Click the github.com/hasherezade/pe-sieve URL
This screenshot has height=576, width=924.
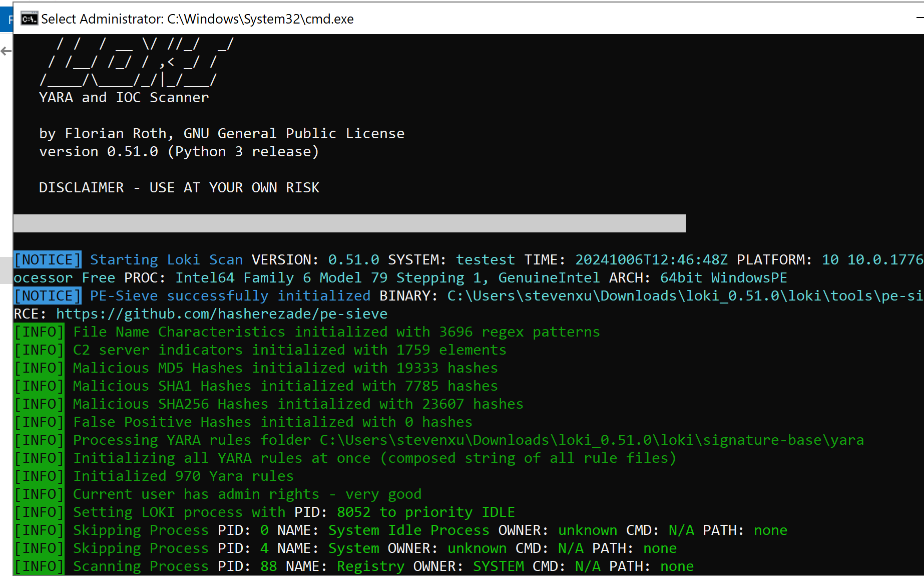click(222, 314)
